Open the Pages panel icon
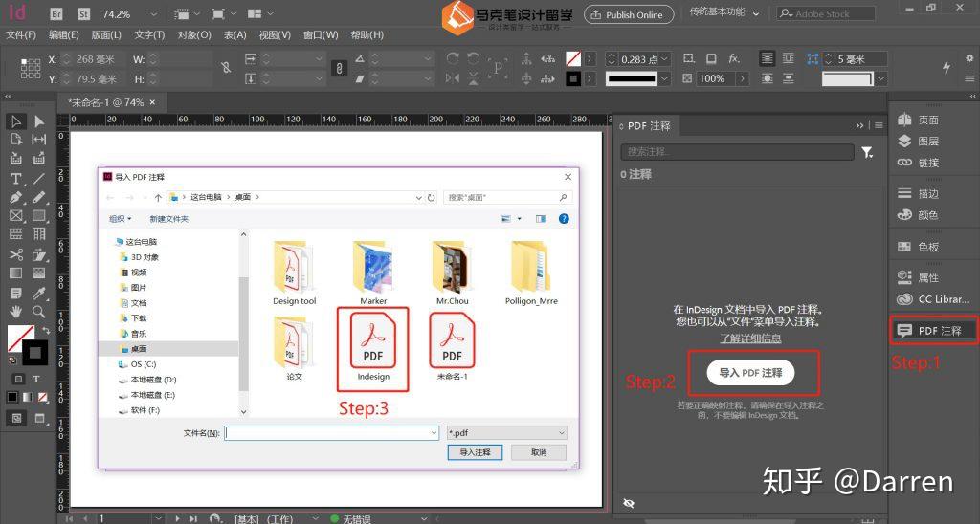980x524 pixels. click(x=904, y=120)
